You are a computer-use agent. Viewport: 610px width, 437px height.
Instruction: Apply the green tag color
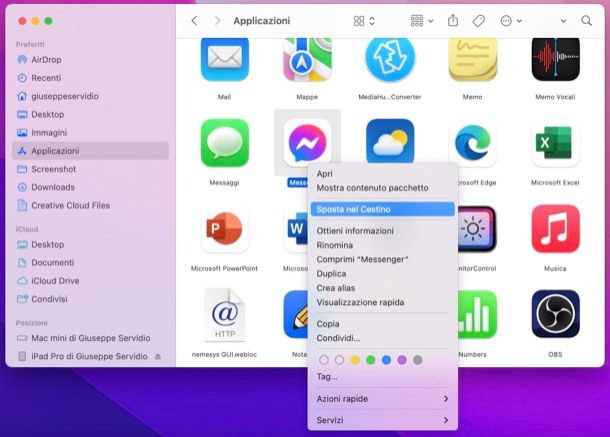coord(371,360)
